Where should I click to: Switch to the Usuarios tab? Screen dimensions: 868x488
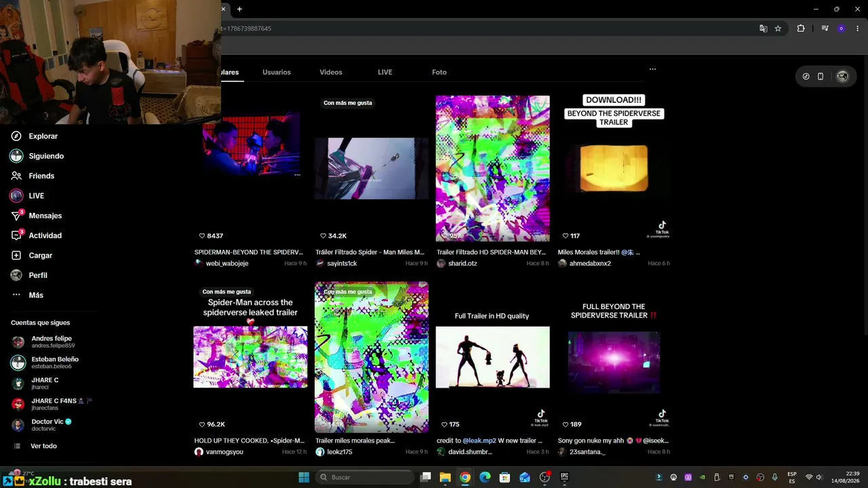tap(277, 72)
